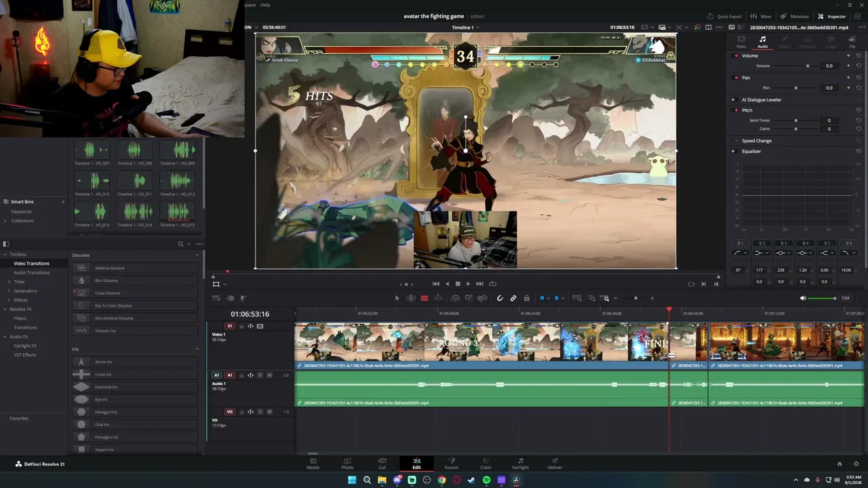Collapse the Iris transitions group

click(197, 349)
